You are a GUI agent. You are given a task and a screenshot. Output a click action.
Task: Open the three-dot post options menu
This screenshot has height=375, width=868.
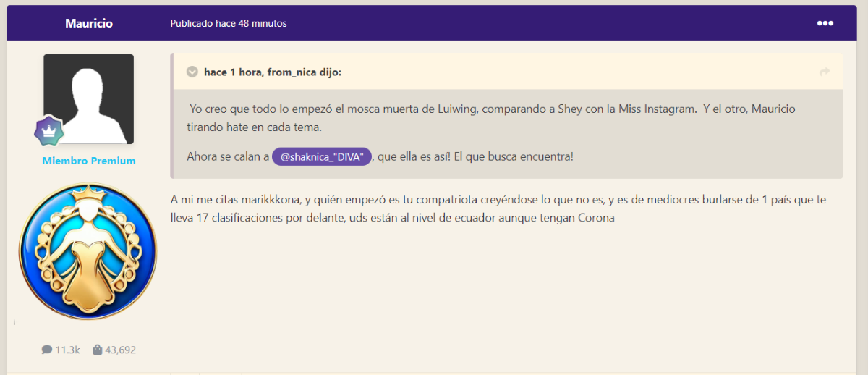pyautogui.click(x=825, y=23)
